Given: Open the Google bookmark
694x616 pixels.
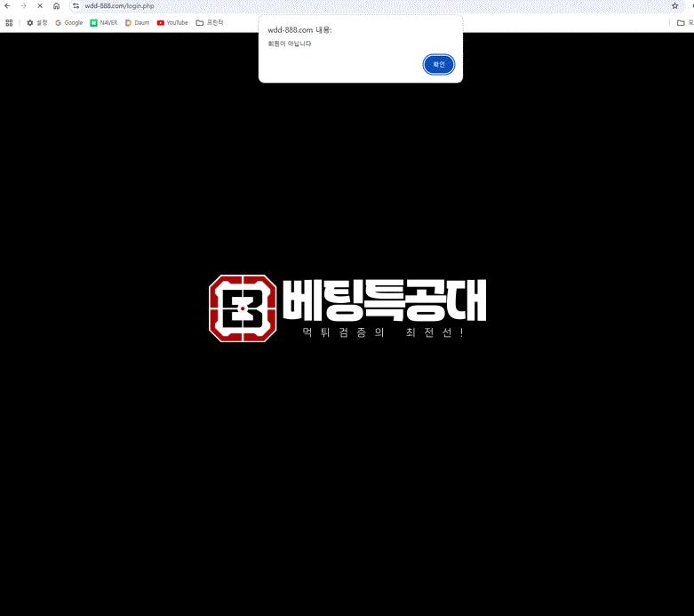Looking at the screenshot, I should [69, 22].
